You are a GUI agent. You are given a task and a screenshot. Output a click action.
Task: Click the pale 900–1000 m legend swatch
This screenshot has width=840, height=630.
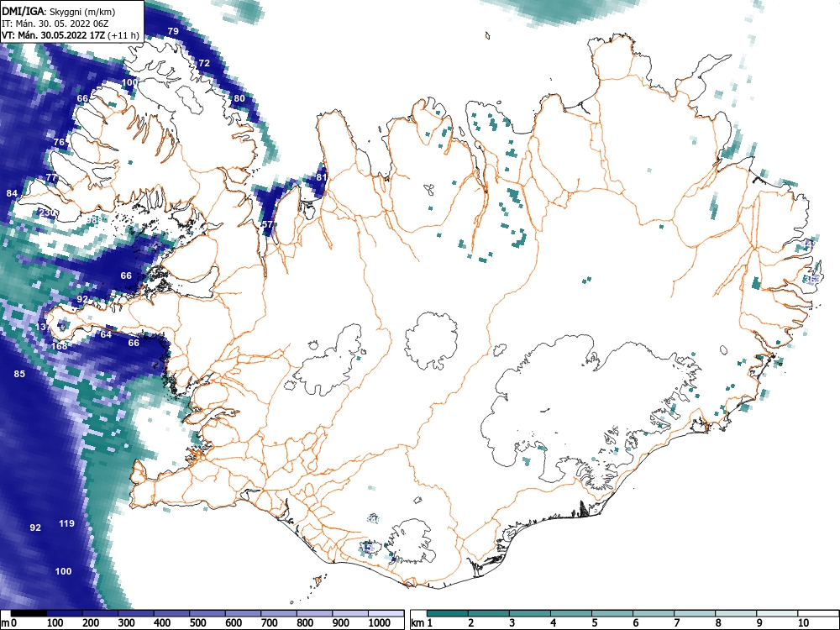coord(350,613)
